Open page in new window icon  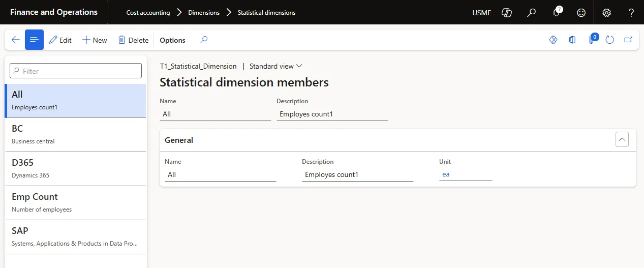point(628,40)
